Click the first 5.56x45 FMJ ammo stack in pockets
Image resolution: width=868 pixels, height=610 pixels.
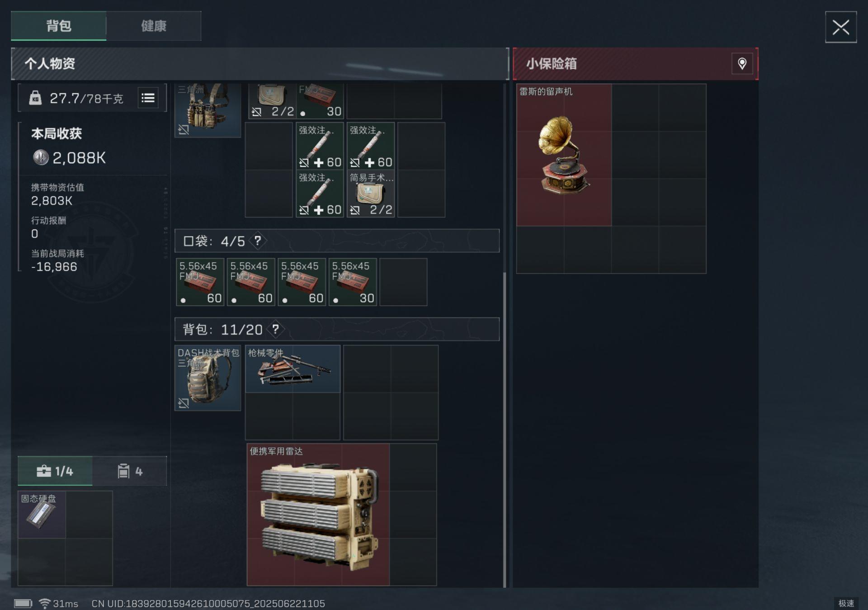200,282
